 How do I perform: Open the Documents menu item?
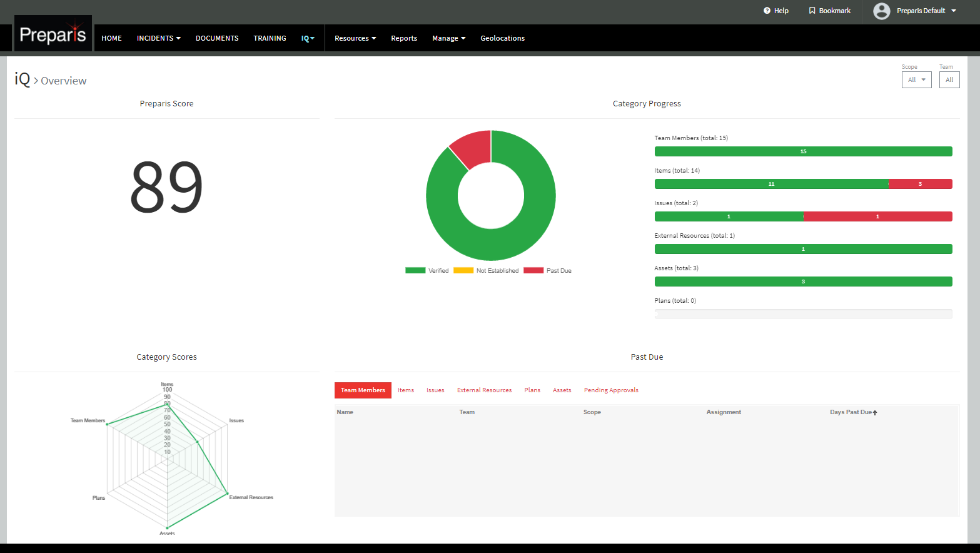[217, 38]
